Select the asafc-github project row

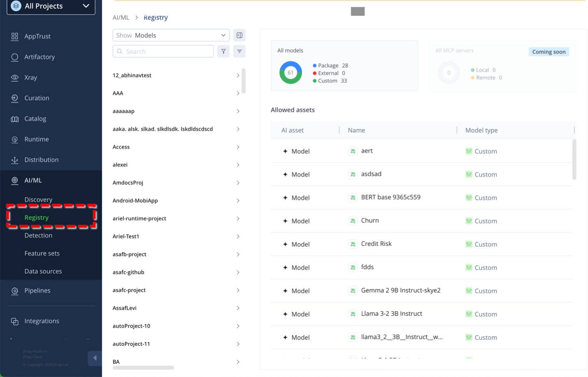[176, 272]
